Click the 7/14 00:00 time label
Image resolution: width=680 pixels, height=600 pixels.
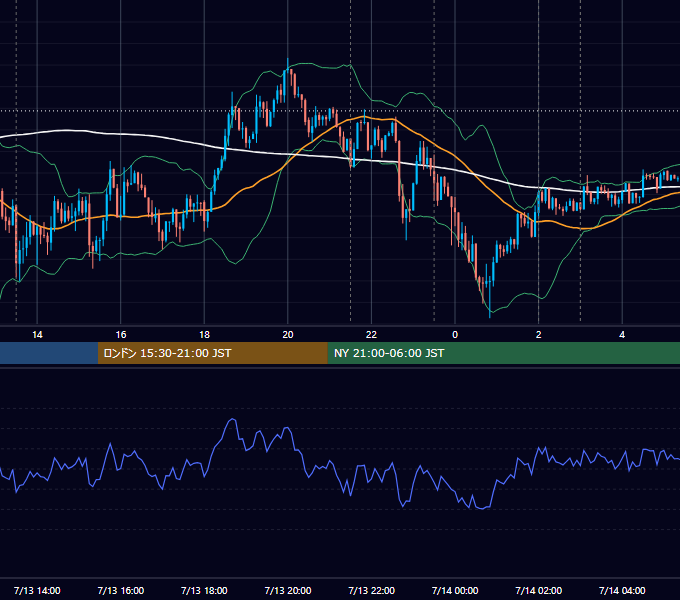point(455,590)
